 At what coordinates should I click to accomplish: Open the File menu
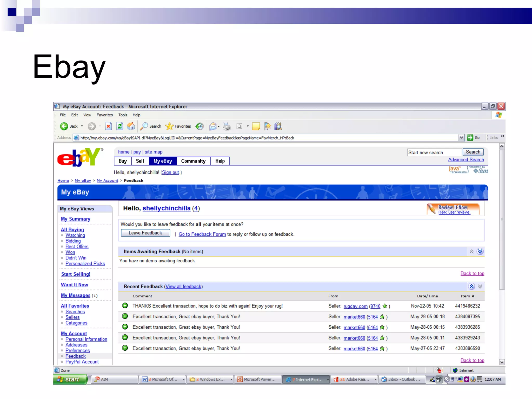coord(63,115)
